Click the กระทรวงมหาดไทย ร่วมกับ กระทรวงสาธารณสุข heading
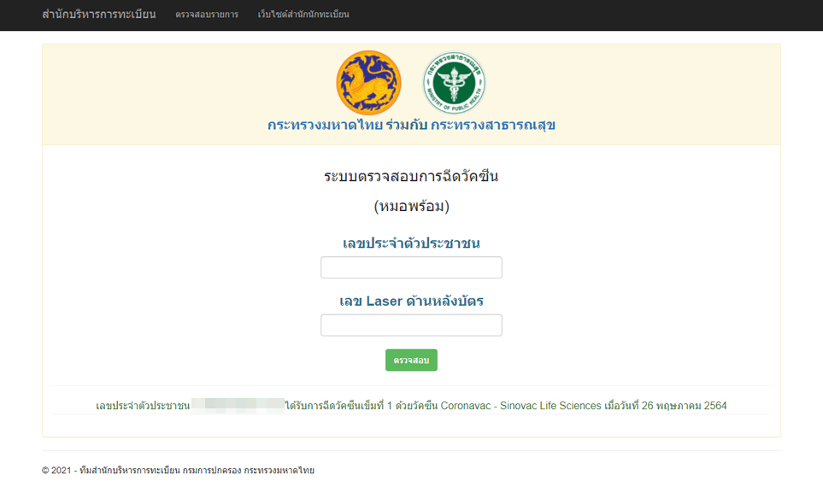Viewport: 823px width, 504px height. point(412,126)
